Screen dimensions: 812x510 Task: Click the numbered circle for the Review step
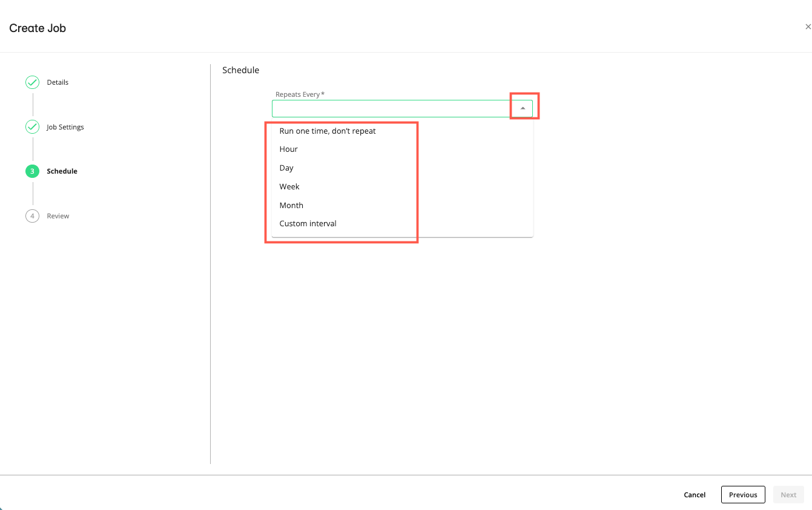(x=32, y=216)
